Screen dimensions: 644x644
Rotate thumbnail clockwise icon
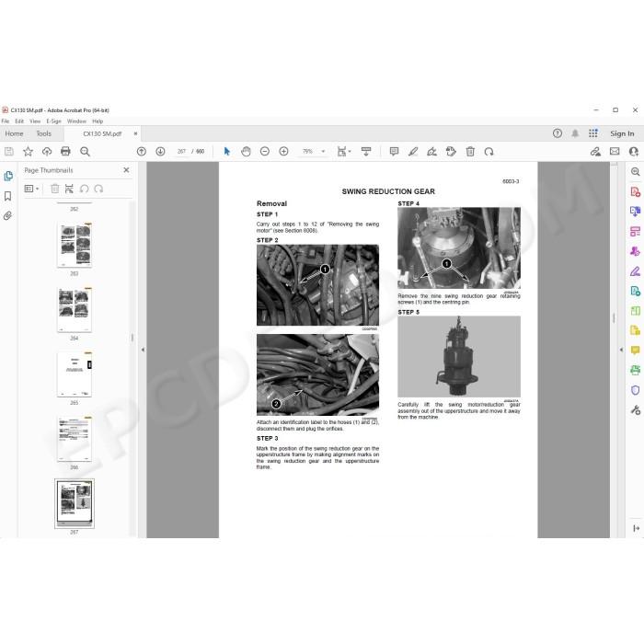(x=98, y=189)
